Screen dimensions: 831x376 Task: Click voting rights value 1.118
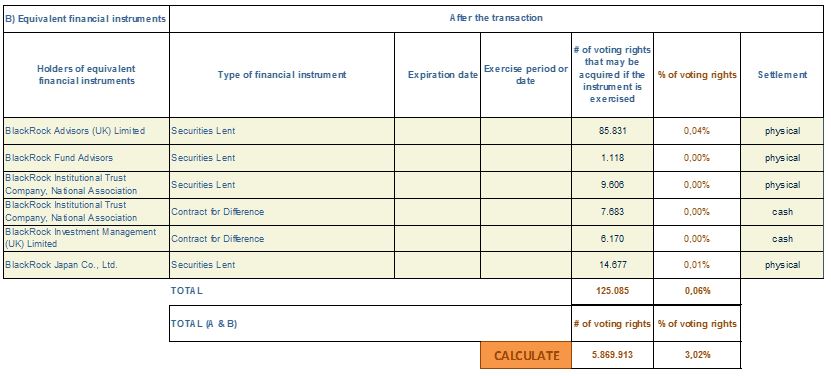pos(612,158)
